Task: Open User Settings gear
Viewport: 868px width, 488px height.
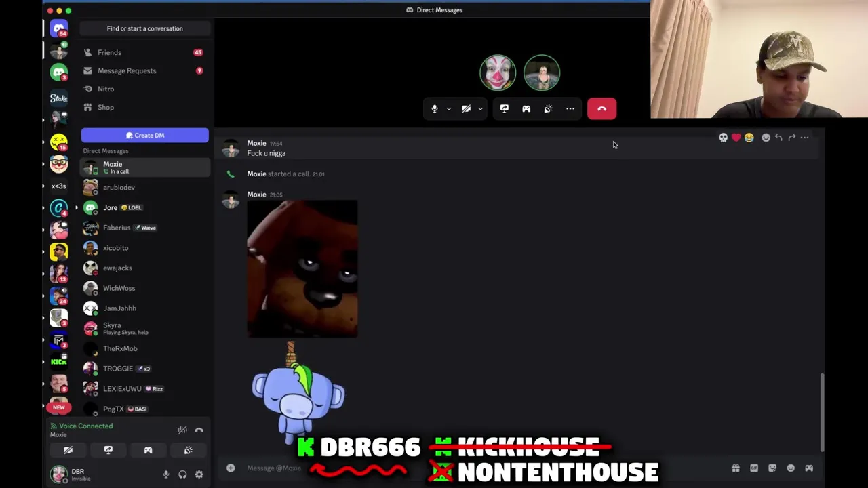Action: 199,474
